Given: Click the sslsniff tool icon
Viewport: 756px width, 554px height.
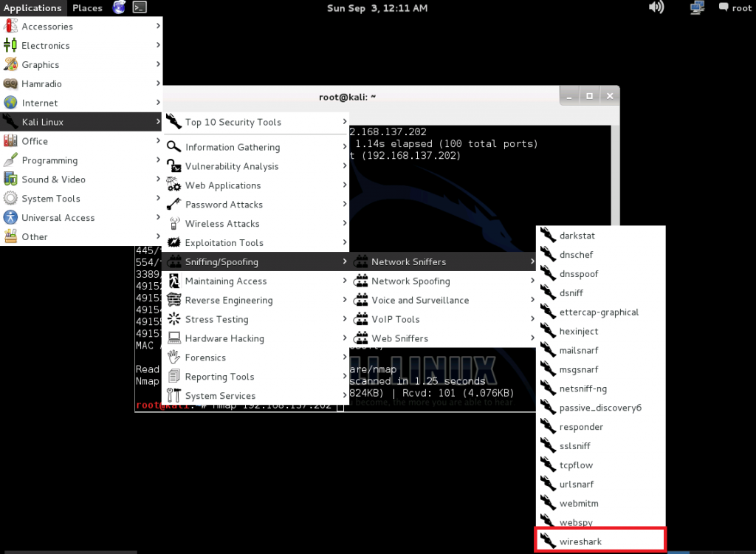Looking at the screenshot, I should pos(549,446).
